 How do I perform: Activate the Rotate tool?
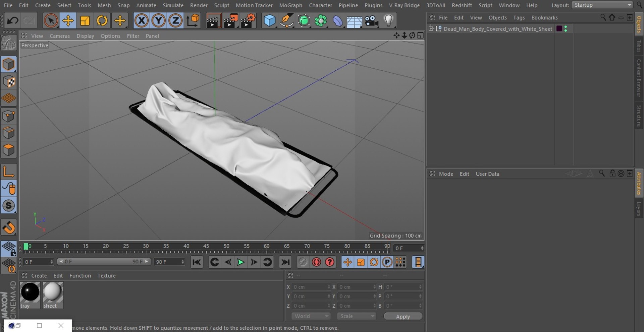pos(102,21)
